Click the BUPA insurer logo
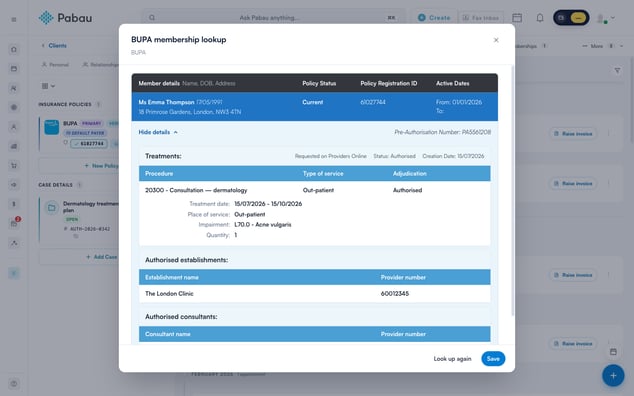 pyautogui.click(x=52, y=127)
